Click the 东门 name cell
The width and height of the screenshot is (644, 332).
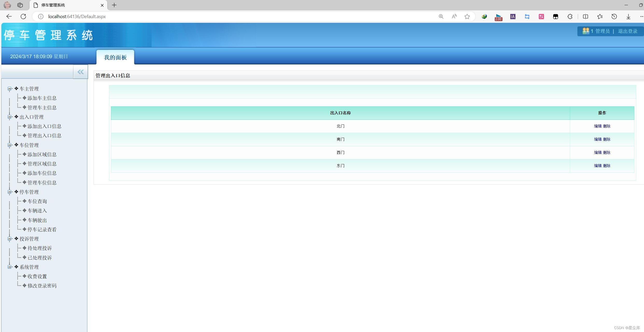(x=340, y=166)
